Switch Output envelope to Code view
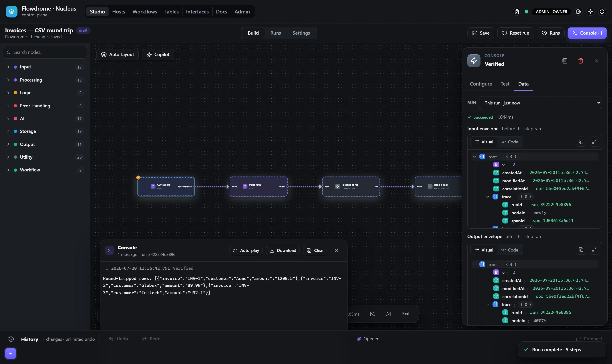Viewport: 612px width, 364px height. click(x=510, y=250)
